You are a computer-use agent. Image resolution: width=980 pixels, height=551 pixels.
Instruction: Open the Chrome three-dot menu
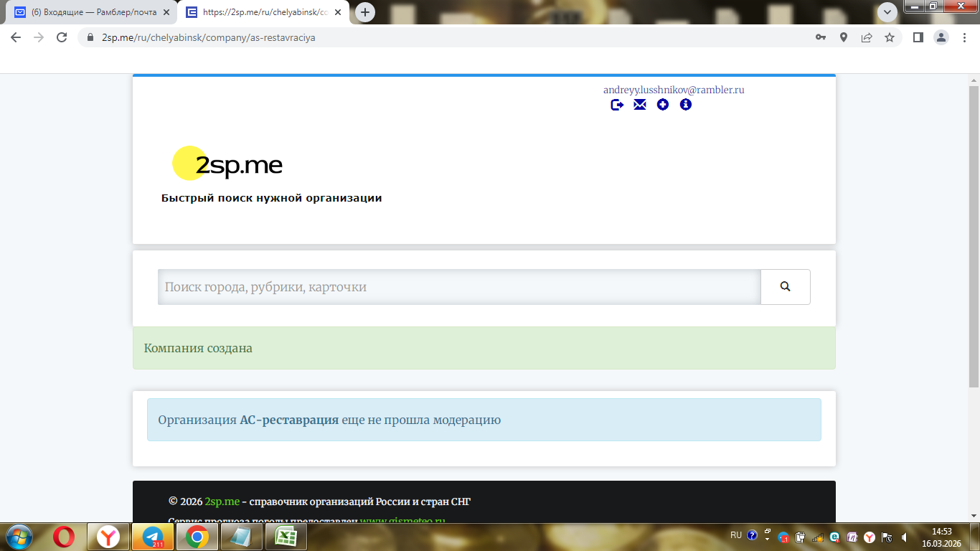click(x=963, y=37)
